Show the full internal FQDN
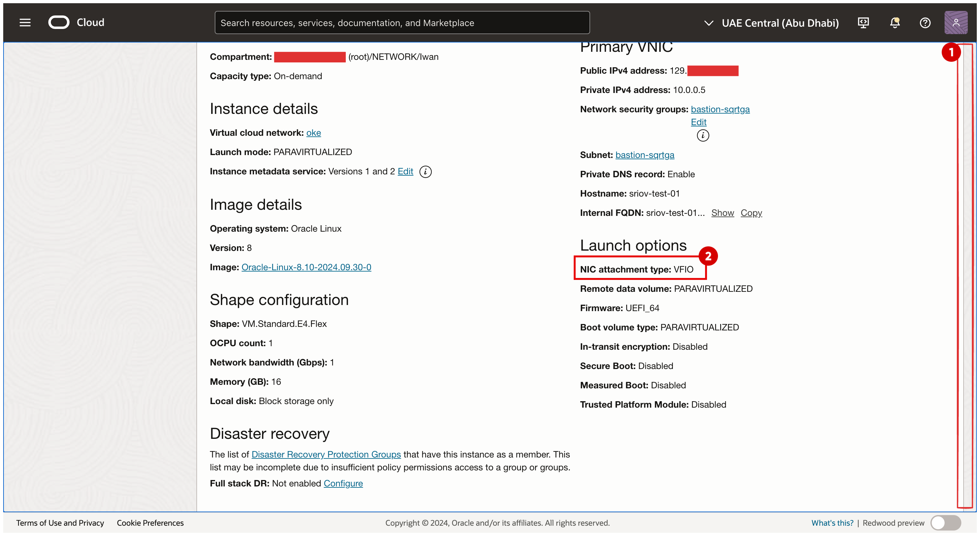The image size is (980, 536). pos(722,213)
